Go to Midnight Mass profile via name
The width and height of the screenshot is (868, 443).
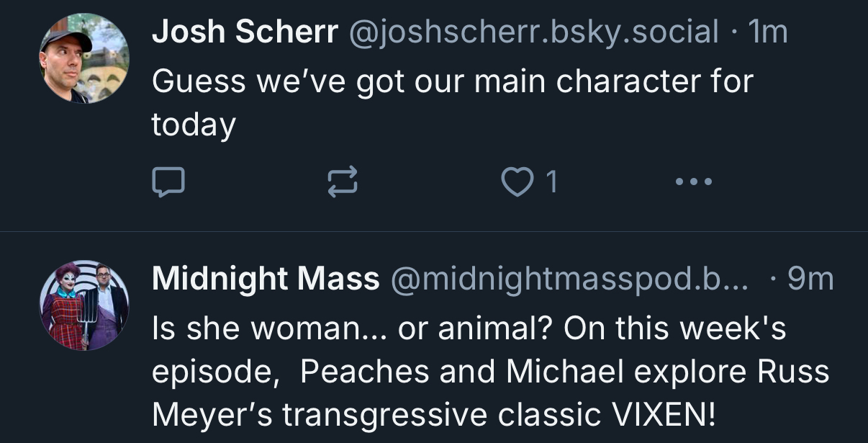[265, 279]
